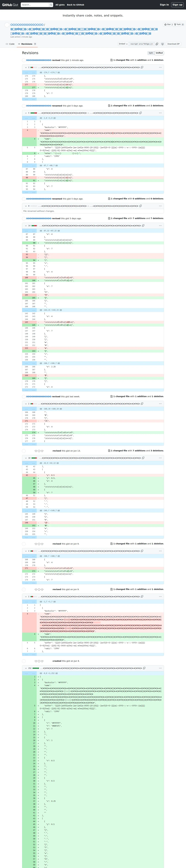The height and width of the screenshot is (868, 186).
Task: Open options menu for Jun 9 diff @@ -1,7
Action: pyautogui.click(x=160, y=596)
